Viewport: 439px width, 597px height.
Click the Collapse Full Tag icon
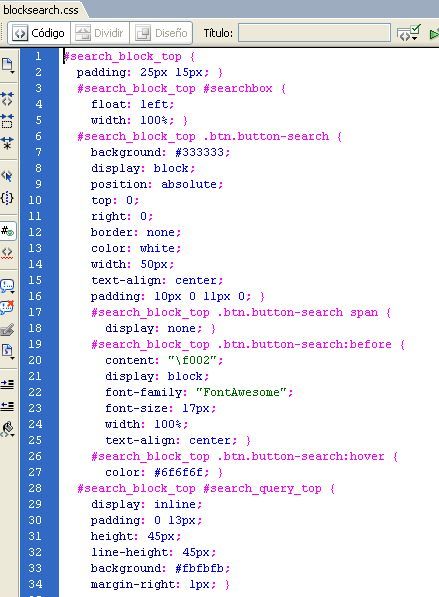coord(8,99)
